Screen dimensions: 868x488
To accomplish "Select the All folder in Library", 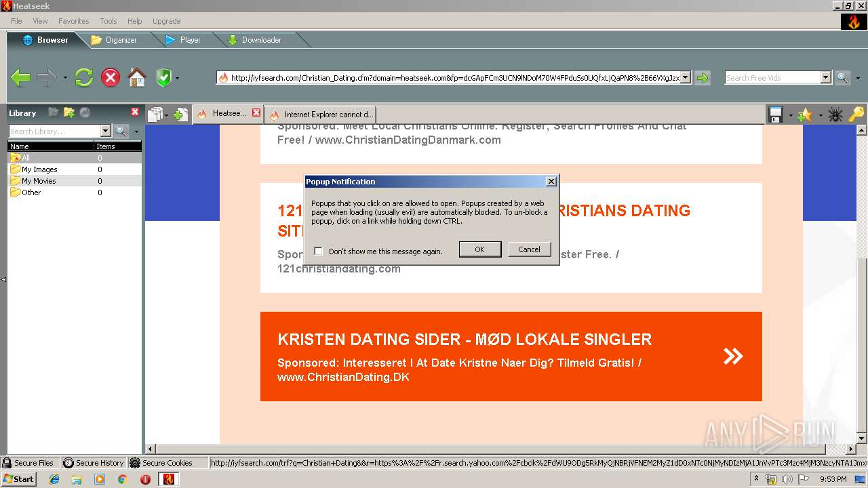I will click(75, 158).
